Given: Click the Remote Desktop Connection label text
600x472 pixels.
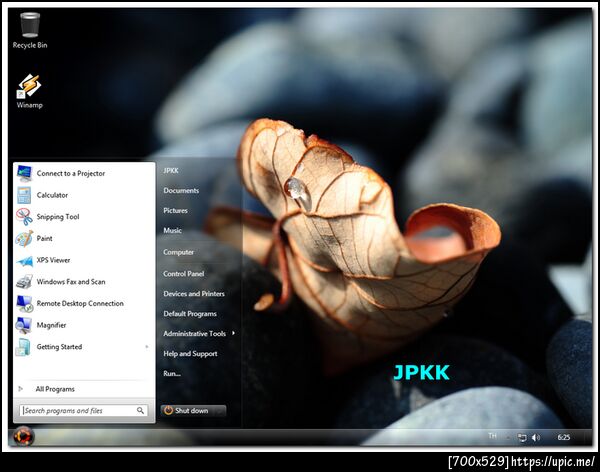Looking at the screenshot, I should (80, 304).
